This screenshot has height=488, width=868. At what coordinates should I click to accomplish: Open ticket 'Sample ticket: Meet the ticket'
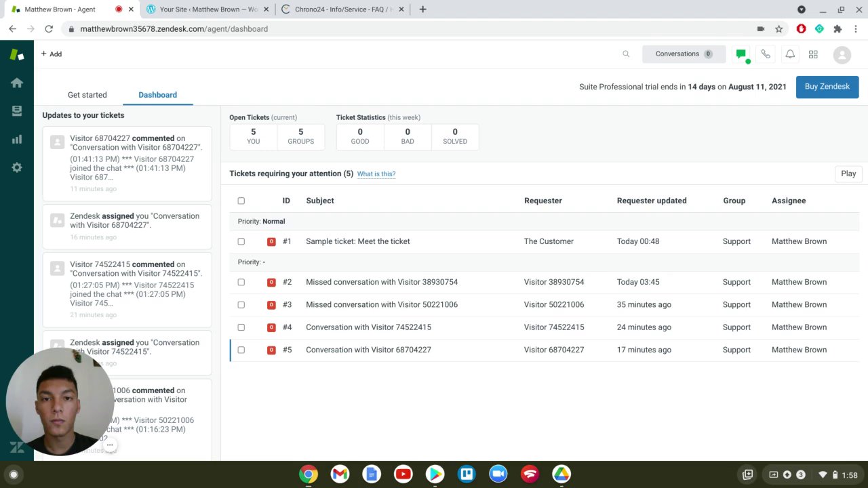358,241
